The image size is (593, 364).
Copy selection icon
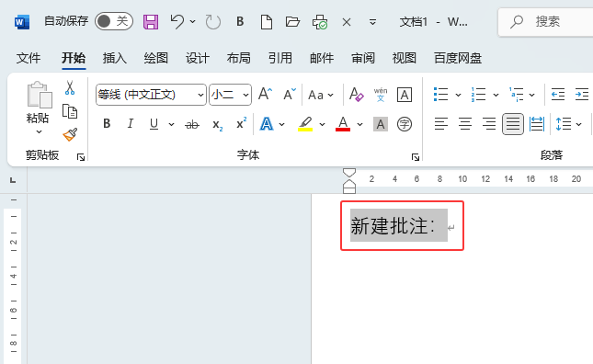(x=70, y=111)
